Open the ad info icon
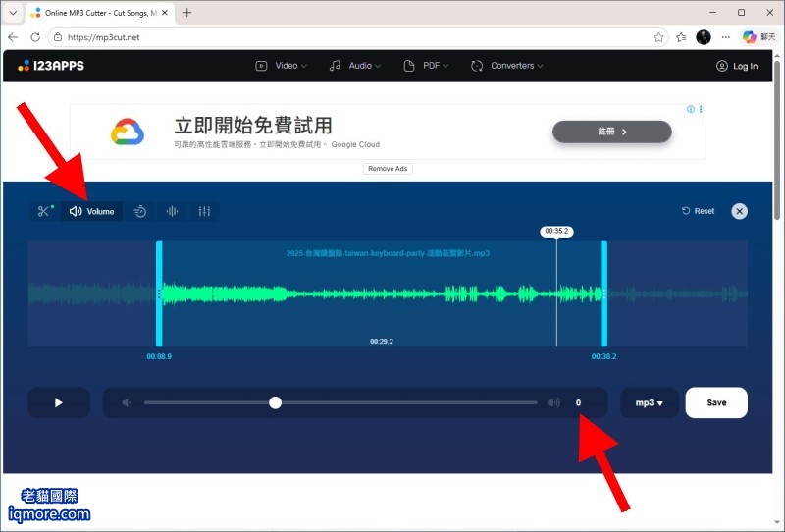 click(691, 109)
